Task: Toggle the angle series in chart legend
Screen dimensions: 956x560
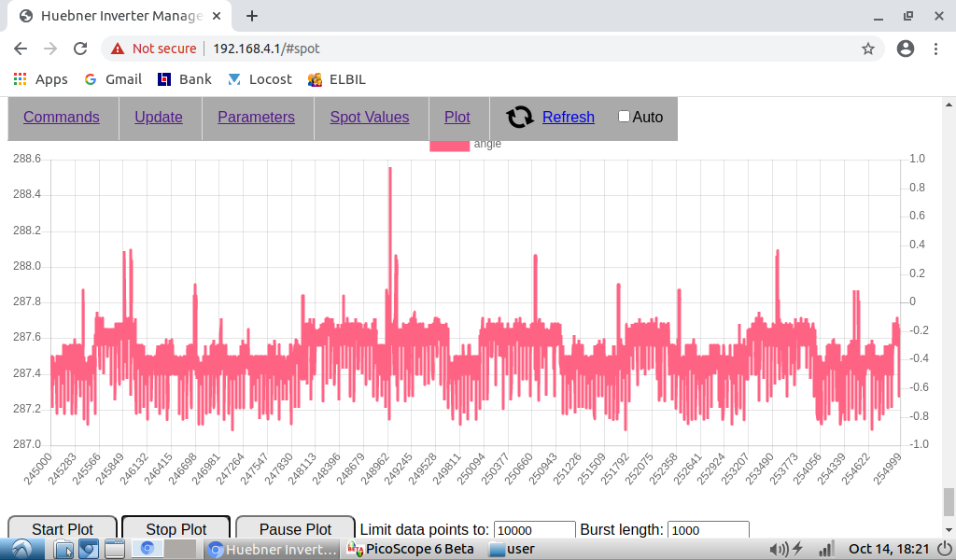Action: 449,144
